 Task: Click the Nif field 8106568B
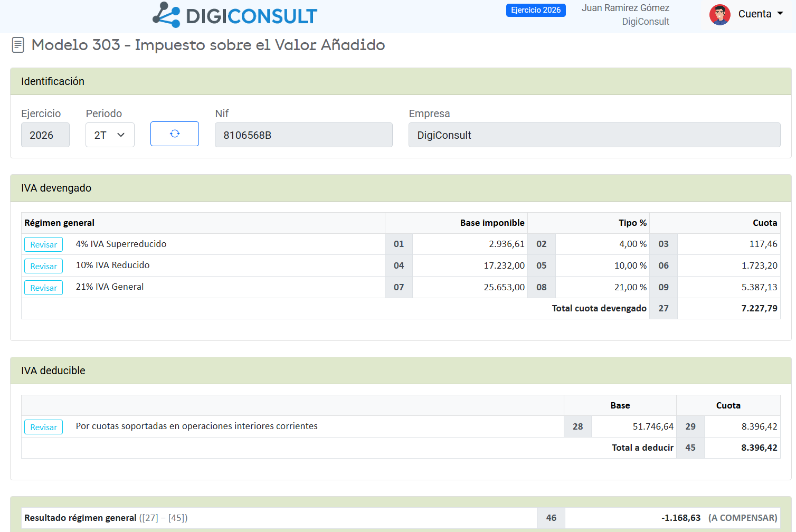304,135
